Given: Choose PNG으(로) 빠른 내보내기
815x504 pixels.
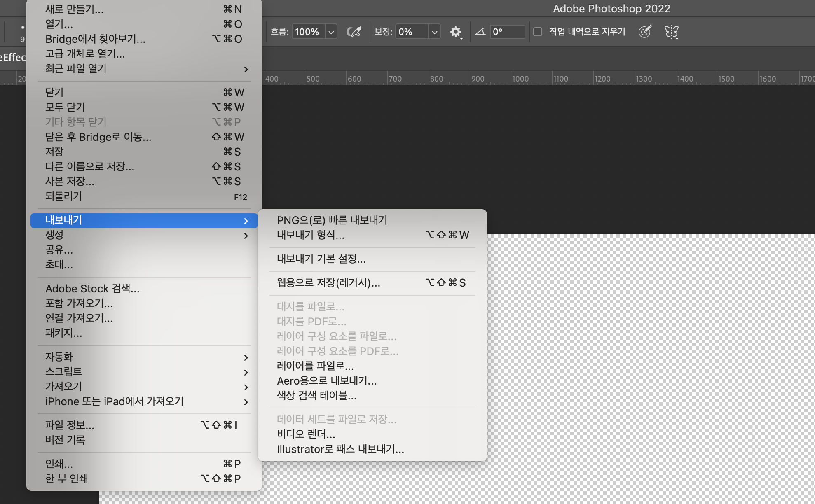Looking at the screenshot, I should pyautogui.click(x=332, y=220).
